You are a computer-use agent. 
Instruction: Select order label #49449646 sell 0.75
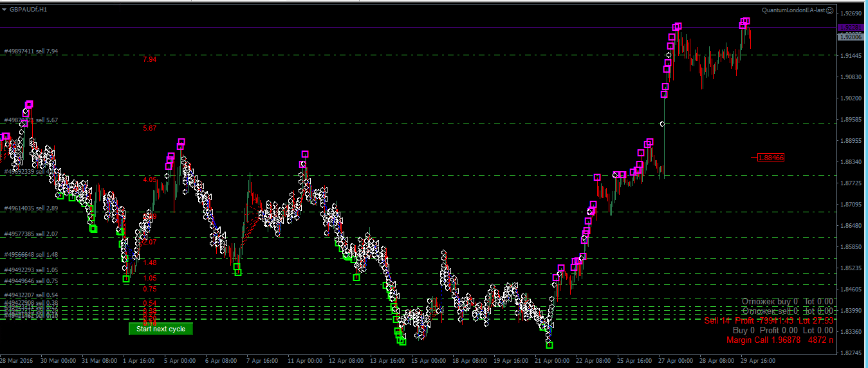tap(31, 281)
